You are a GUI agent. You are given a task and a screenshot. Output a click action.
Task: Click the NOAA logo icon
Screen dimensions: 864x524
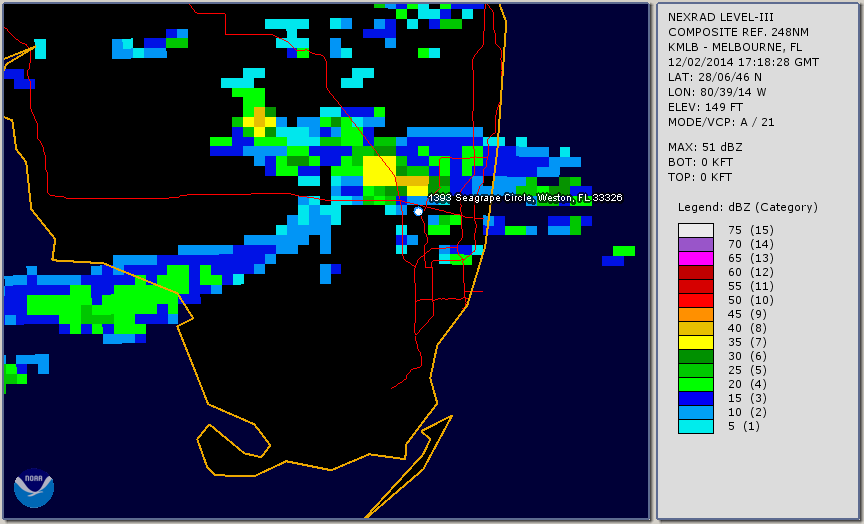pyautogui.click(x=34, y=488)
